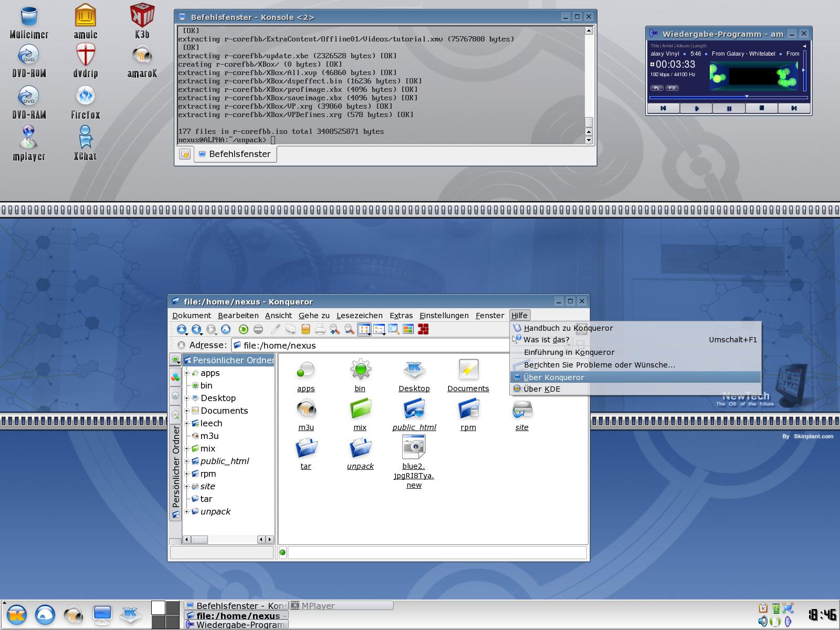Click the Print toolbar icon in Konqueror
Image resolution: width=840 pixels, height=630 pixels.
pyautogui.click(x=320, y=329)
